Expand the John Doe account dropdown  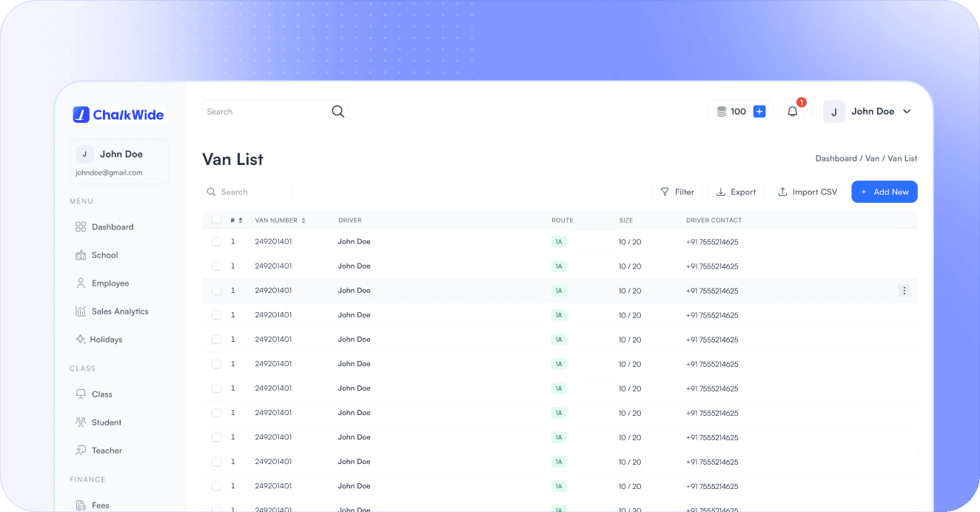click(907, 112)
